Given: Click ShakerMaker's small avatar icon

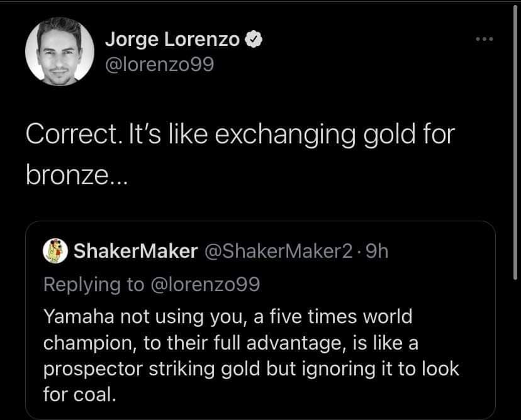Looking at the screenshot, I should click(x=56, y=251).
